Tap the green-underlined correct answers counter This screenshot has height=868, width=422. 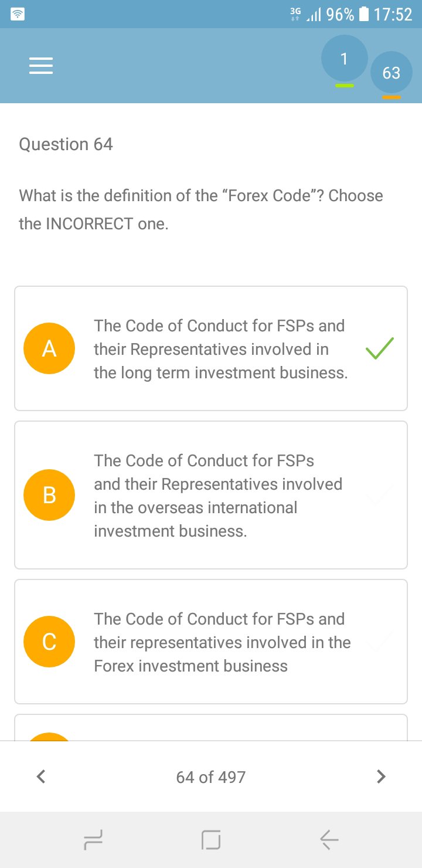pyautogui.click(x=344, y=60)
